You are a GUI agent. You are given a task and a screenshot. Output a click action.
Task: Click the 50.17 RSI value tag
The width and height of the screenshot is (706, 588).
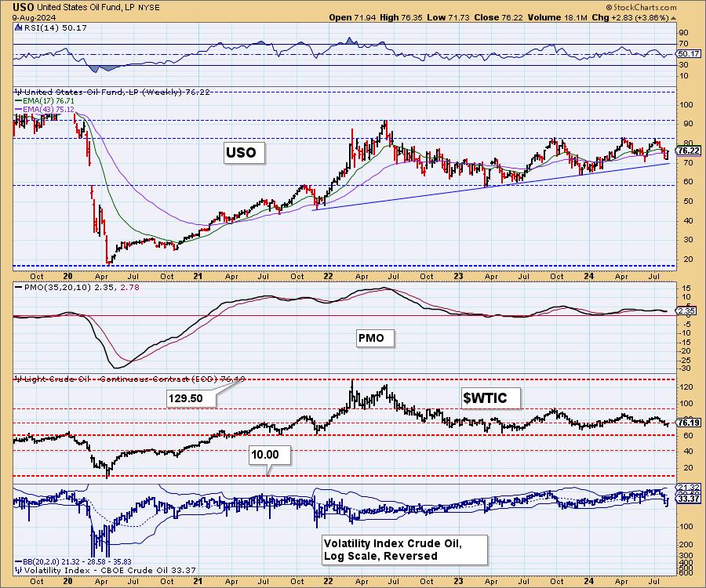pyautogui.click(x=689, y=53)
